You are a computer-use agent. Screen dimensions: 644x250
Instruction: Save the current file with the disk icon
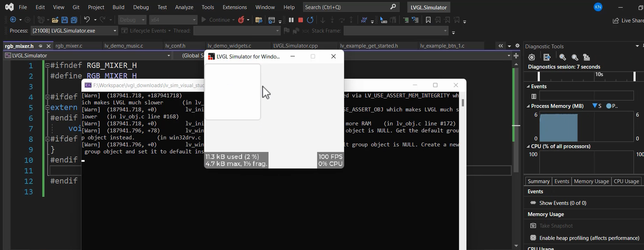click(64, 20)
